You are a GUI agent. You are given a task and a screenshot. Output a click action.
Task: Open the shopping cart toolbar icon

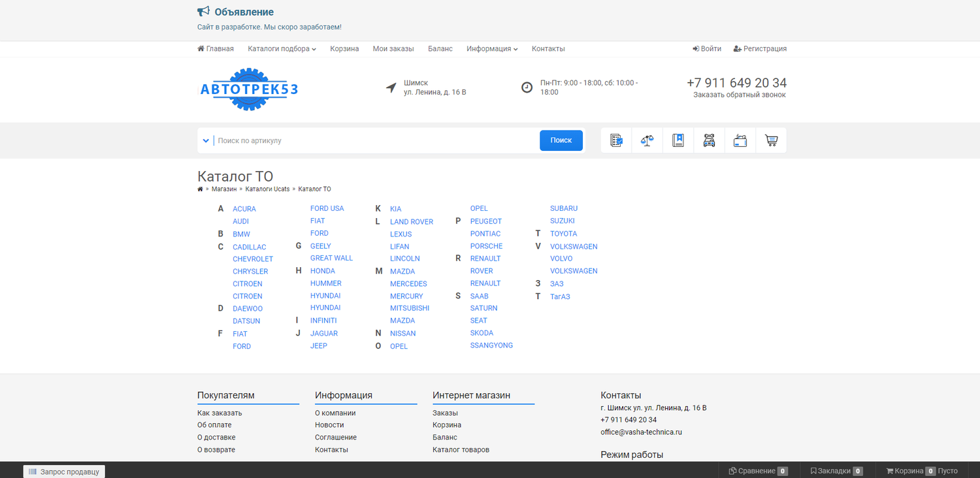coord(771,140)
